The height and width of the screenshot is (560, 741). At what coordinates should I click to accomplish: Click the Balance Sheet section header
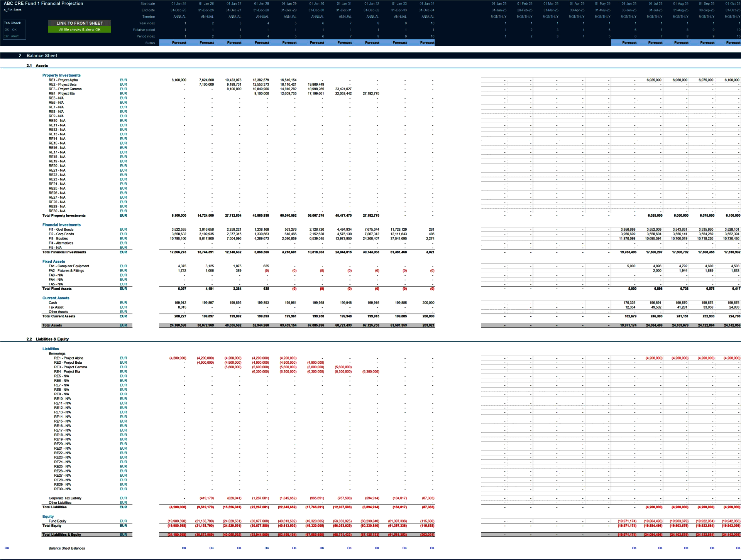[x=42, y=55]
